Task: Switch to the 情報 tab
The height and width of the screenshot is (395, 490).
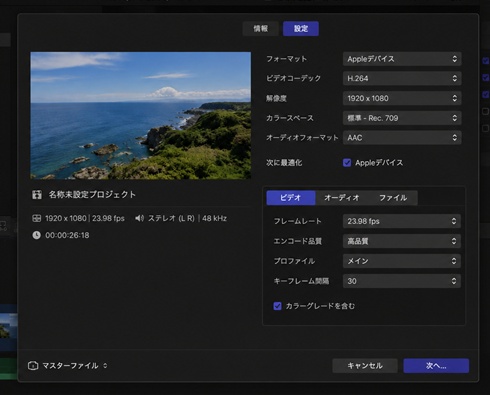Action: (x=260, y=29)
